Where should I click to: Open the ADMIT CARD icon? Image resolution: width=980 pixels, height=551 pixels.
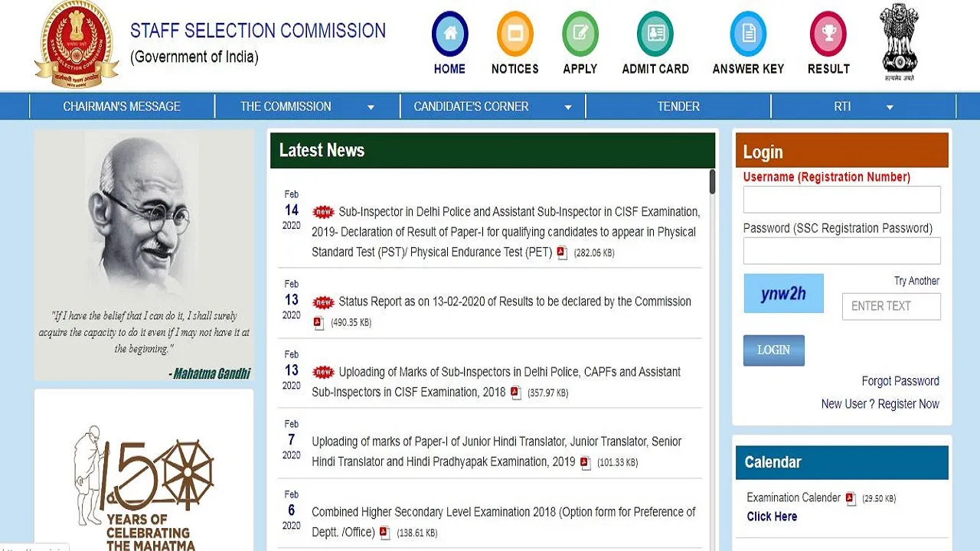tap(655, 34)
